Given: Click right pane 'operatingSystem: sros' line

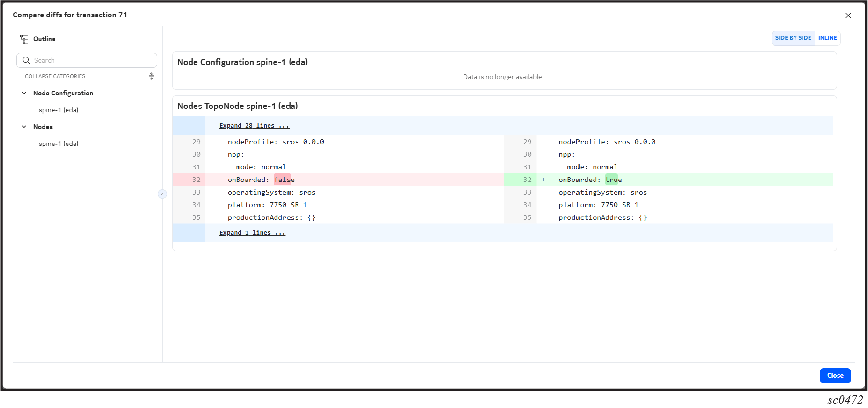Looking at the screenshot, I should [603, 192].
